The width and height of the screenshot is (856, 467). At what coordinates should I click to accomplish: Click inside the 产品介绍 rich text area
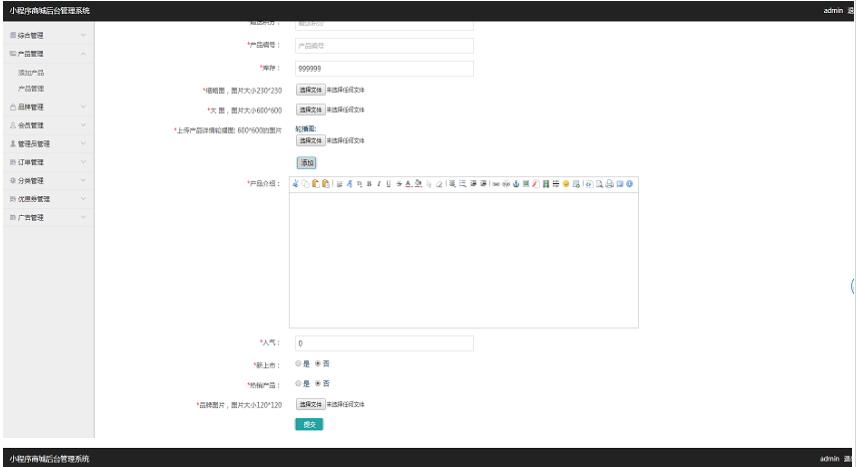pos(463,260)
